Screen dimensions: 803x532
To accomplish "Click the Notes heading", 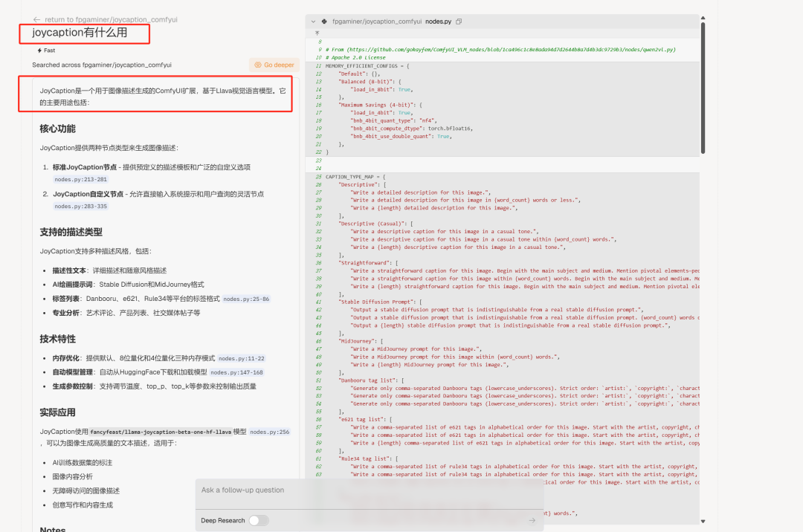I will pyautogui.click(x=53, y=529).
